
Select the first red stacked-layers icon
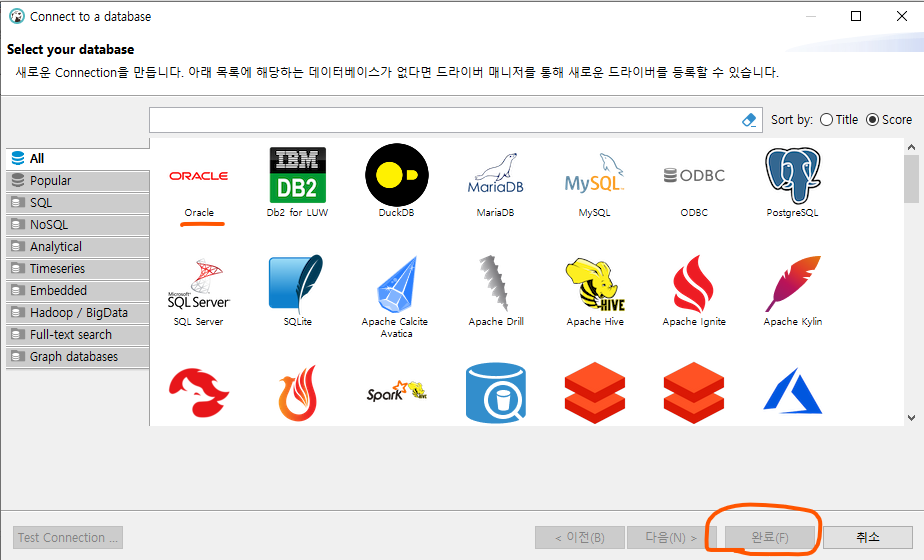pyautogui.click(x=595, y=393)
